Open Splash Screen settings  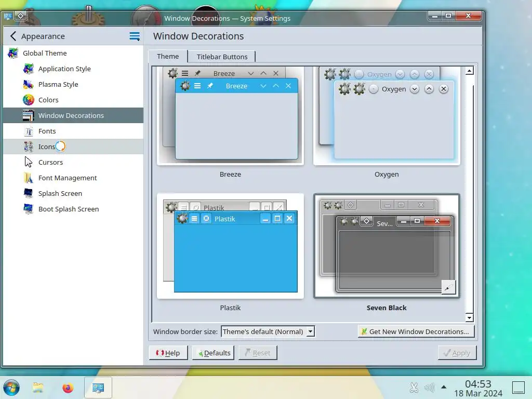[73, 193]
